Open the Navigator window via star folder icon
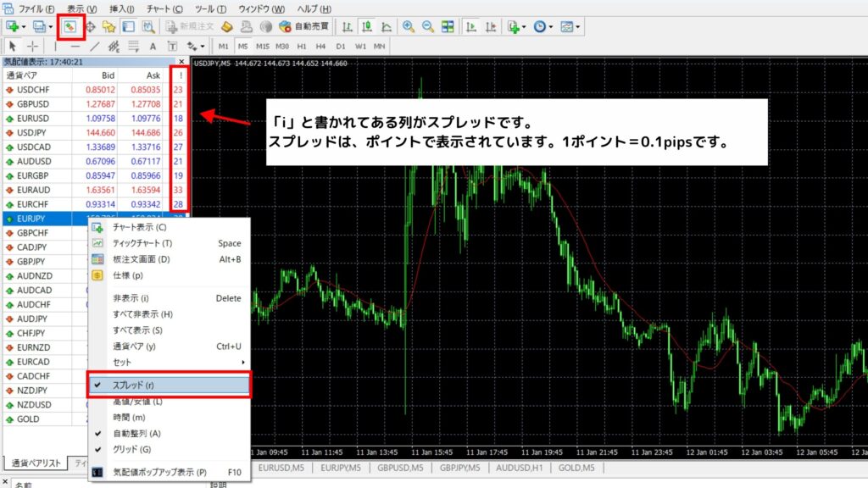Screen dimensions: 868x488 pos(108,27)
